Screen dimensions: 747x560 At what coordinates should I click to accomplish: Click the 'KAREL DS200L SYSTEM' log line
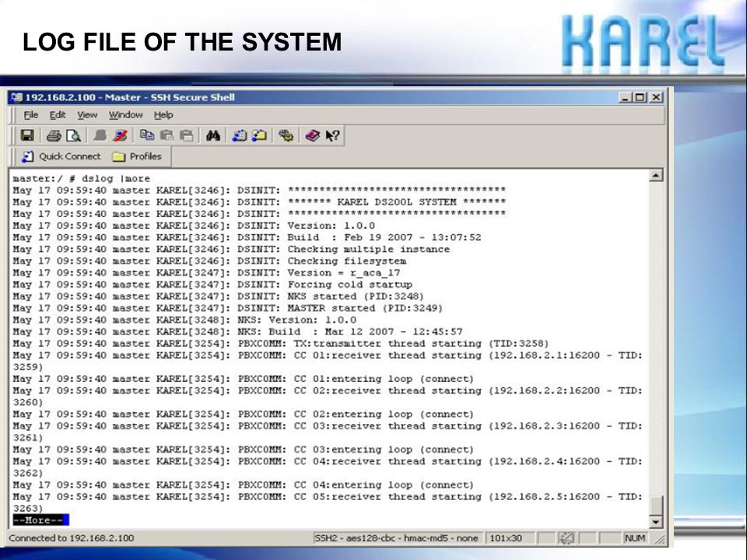click(x=259, y=202)
